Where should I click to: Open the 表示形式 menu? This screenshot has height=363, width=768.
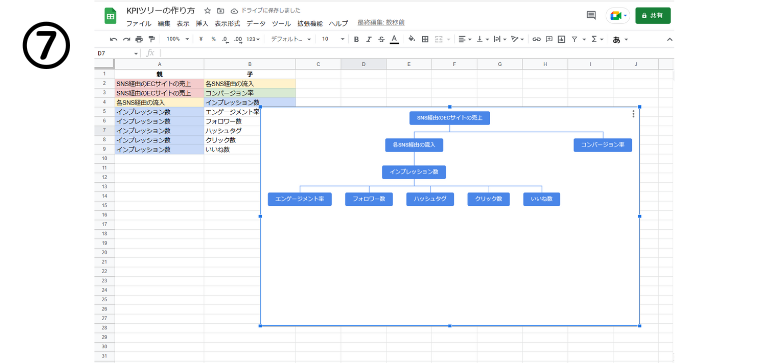[227, 24]
